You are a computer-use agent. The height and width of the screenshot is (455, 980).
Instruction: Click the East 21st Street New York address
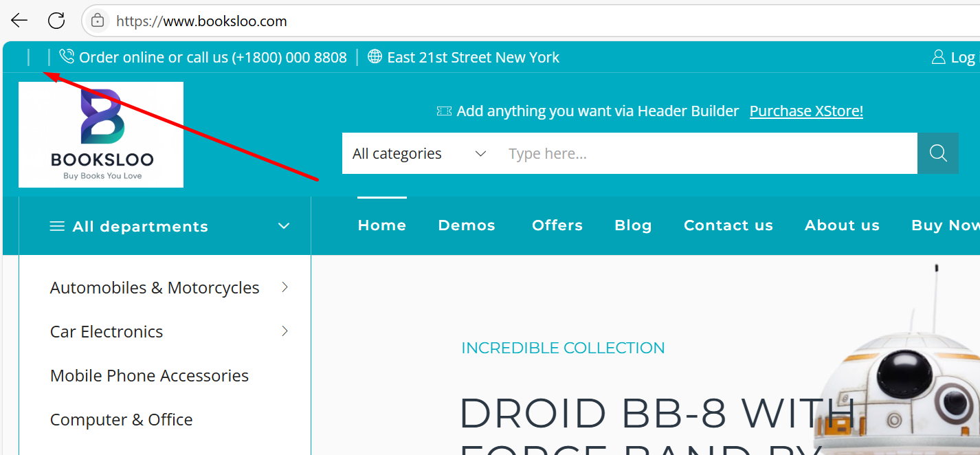[474, 57]
